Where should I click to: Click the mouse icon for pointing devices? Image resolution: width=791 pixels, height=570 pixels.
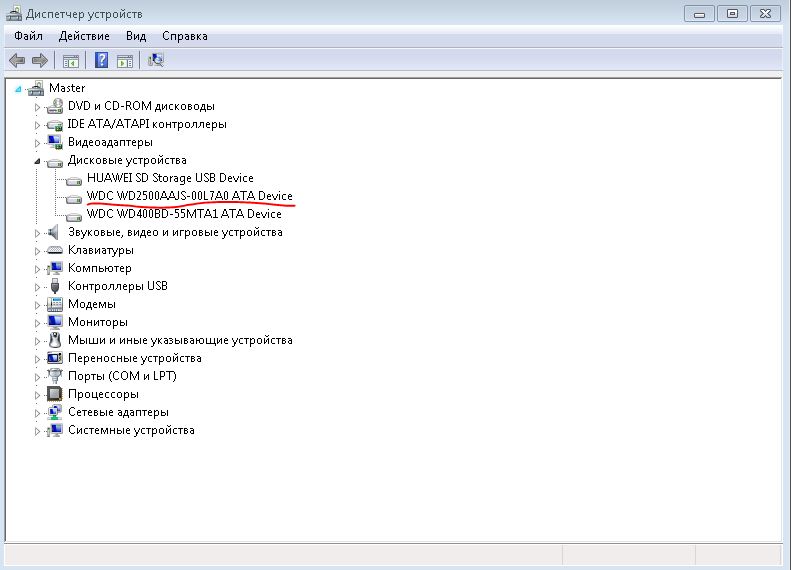tap(55, 340)
